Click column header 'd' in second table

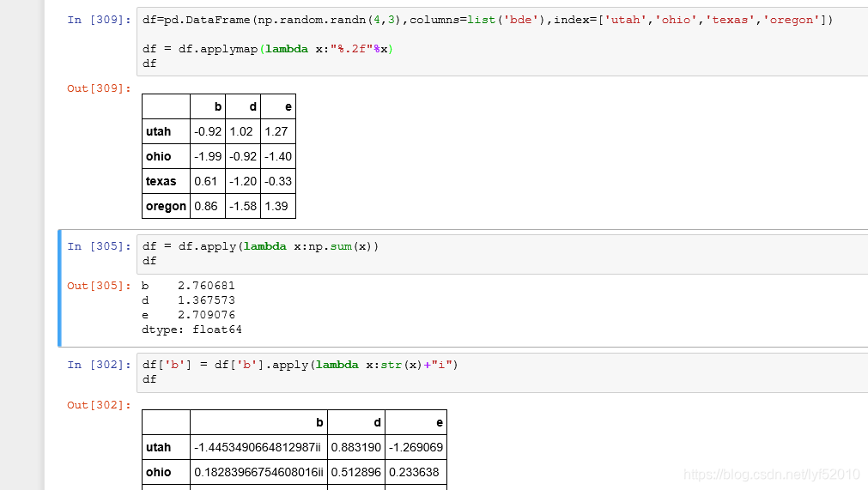pos(356,422)
